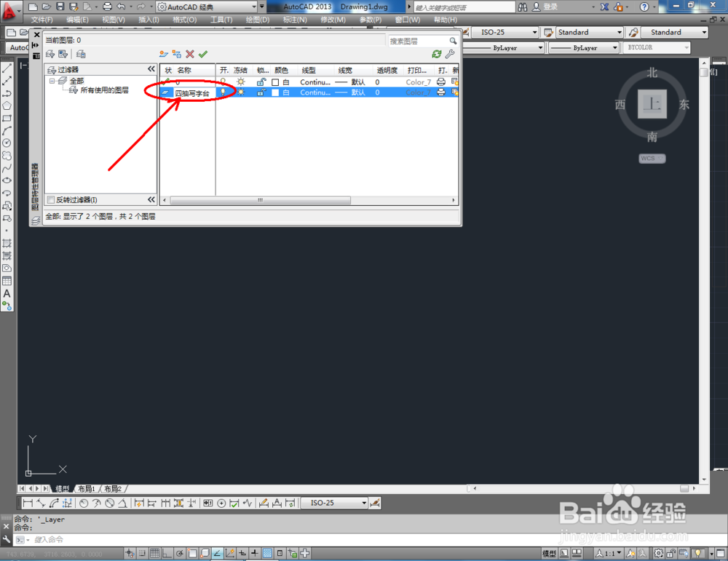This screenshot has height=561, width=728.
Task: Toggle Polar Tracking in status bar
Action: (179, 553)
